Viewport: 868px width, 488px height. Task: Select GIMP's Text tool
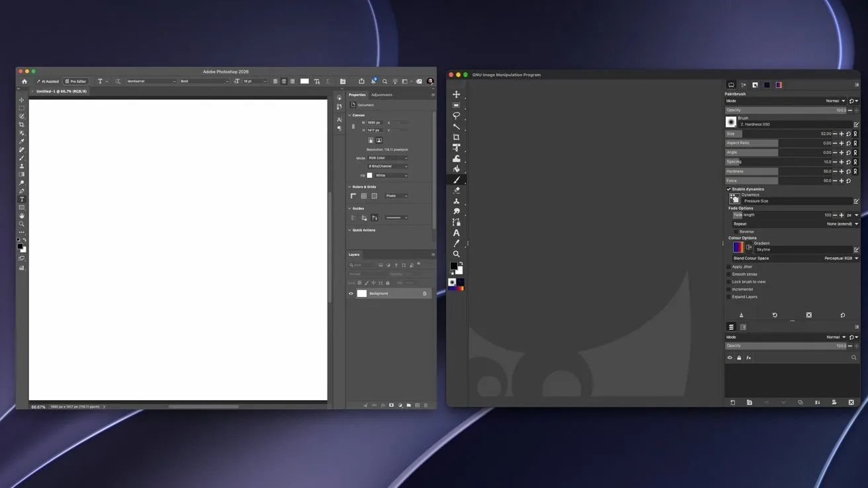[x=456, y=233]
